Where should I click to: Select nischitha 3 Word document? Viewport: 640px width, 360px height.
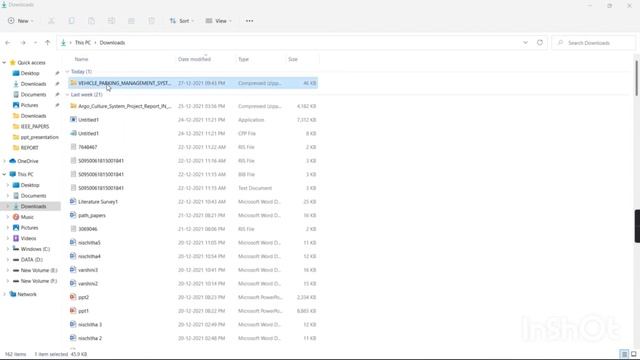pos(193,325)
